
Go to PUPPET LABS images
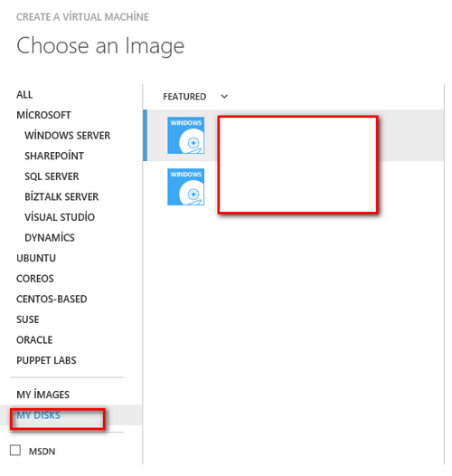(46, 360)
